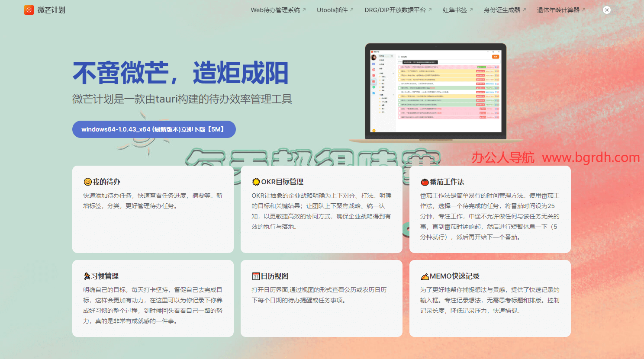Click the tomato icon beside 番茄工作法
644x359 pixels.
click(425, 182)
